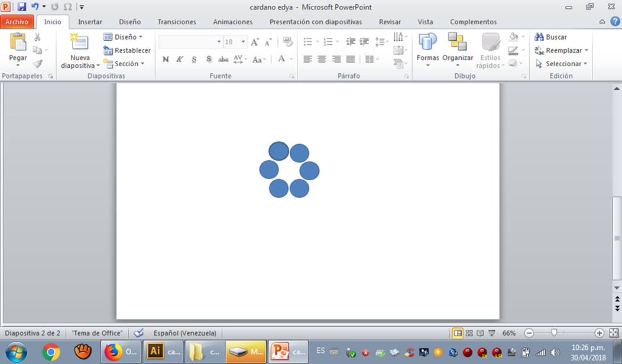
Task: Toggle strikethrough (abc)
Action: coord(223,60)
